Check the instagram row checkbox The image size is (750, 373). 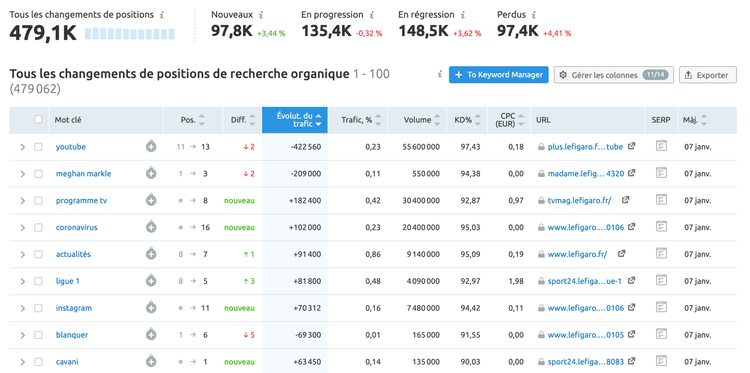38,307
